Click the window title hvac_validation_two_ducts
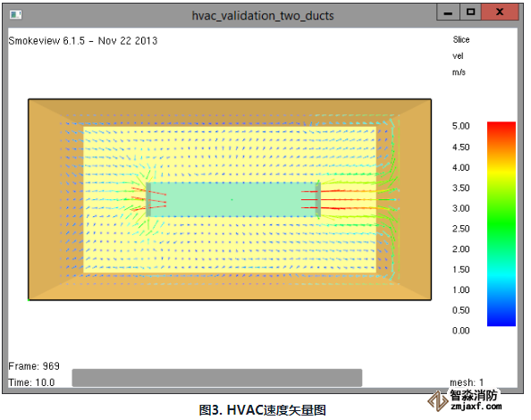 tap(263, 15)
